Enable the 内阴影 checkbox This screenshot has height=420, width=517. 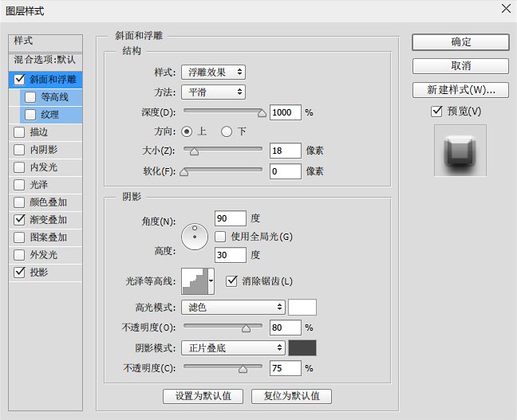click(x=19, y=150)
